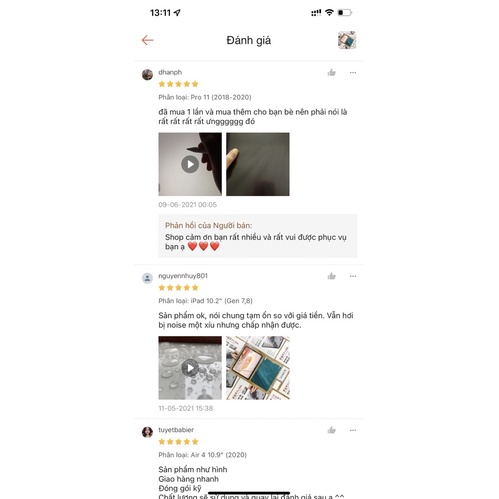This screenshot has height=499, width=499.
Task: Tap the dhanph username
Action: (x=170, y=72)
